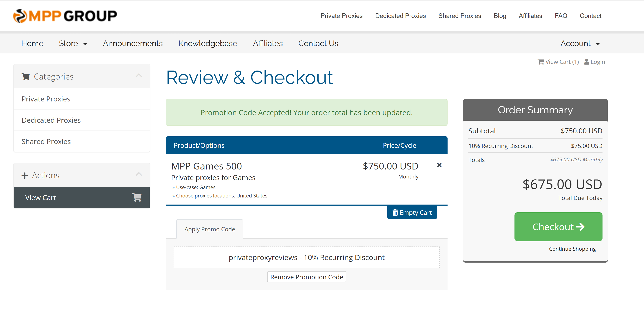
Task: Click the user icon beside Login
Action: pyautogui.click(x=586, y=62)
